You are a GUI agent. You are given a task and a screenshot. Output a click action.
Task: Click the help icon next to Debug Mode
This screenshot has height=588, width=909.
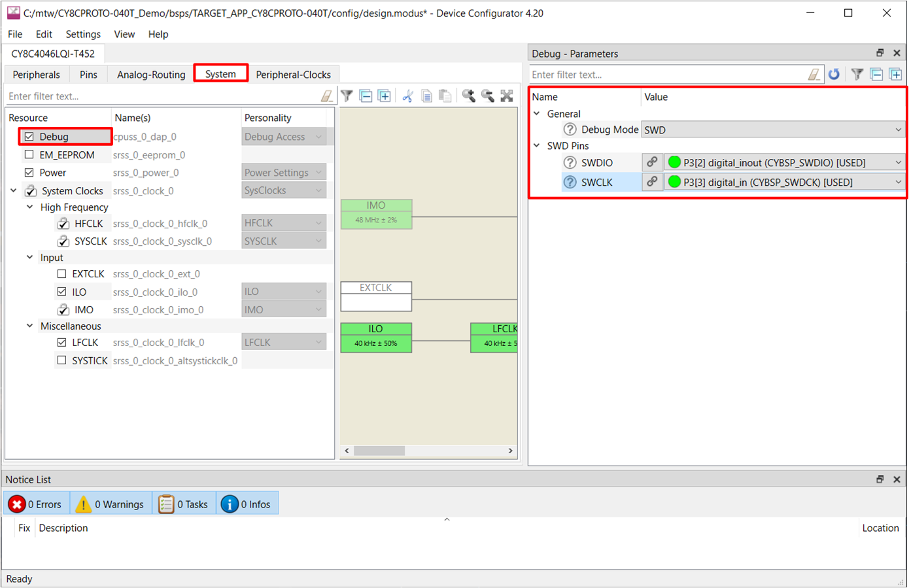point(570,130)
